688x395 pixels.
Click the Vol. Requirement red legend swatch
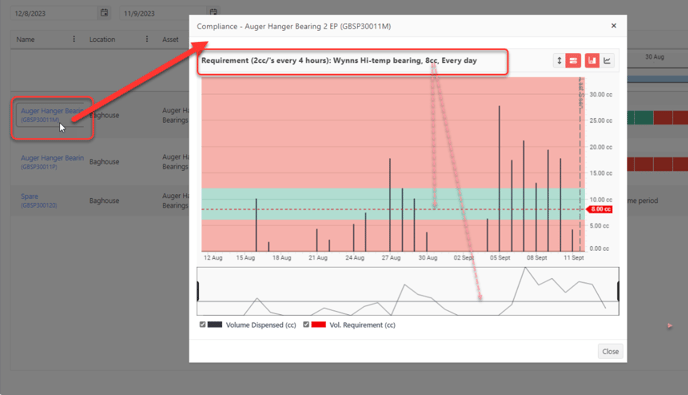tap(318, 324)
